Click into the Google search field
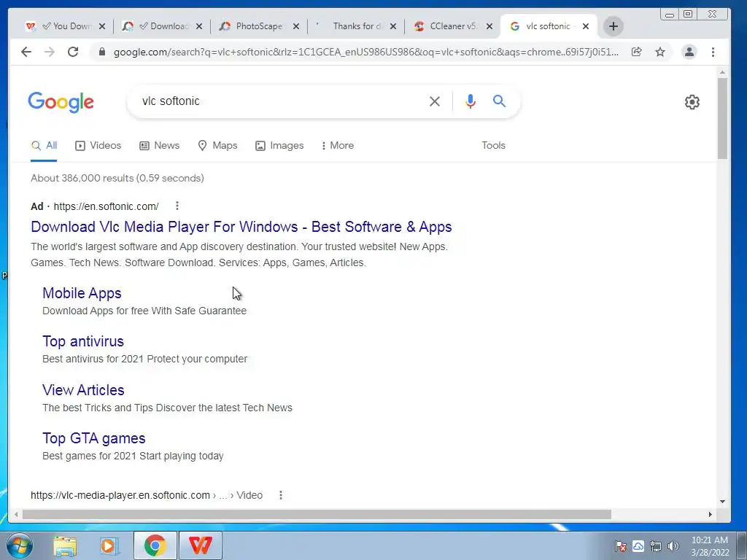 point(281,101)
